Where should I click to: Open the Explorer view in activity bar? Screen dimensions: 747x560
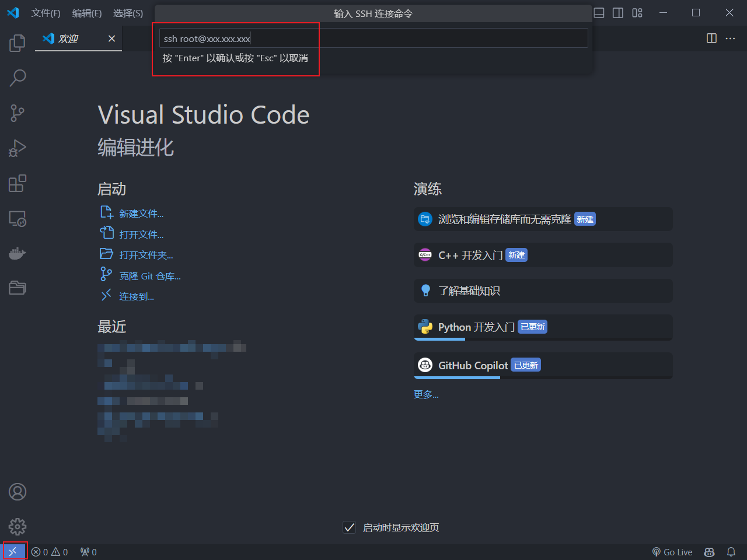18,43
